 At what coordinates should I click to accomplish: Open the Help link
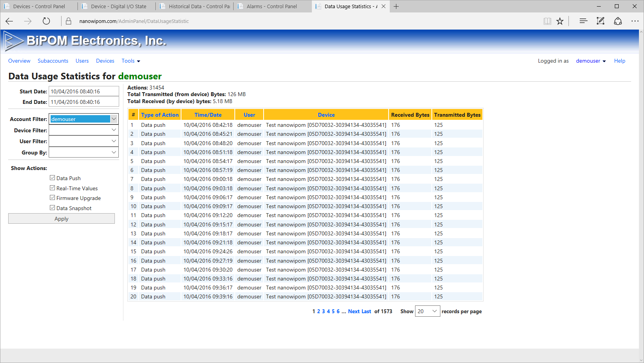tap(619, 61)
